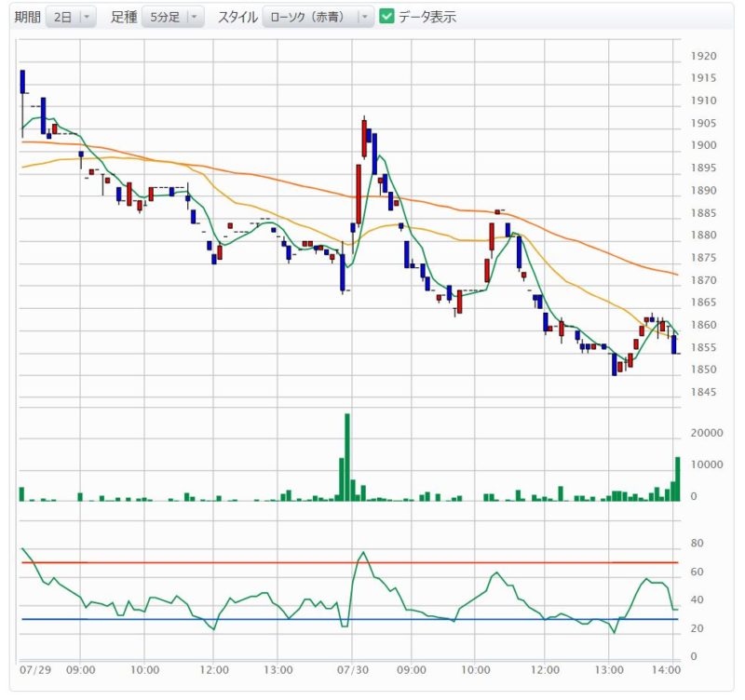Click the tallest green volume bar
This screenshot has height=700, width=745.
[347, 457]
